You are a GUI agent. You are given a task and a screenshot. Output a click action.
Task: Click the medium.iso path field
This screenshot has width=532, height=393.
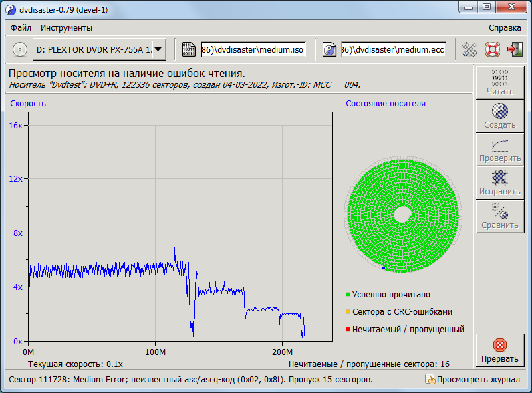coord(253,49)
